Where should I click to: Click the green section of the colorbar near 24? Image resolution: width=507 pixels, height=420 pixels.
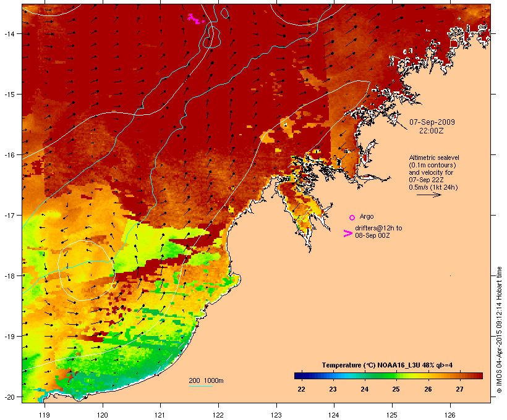coord(369,376)
